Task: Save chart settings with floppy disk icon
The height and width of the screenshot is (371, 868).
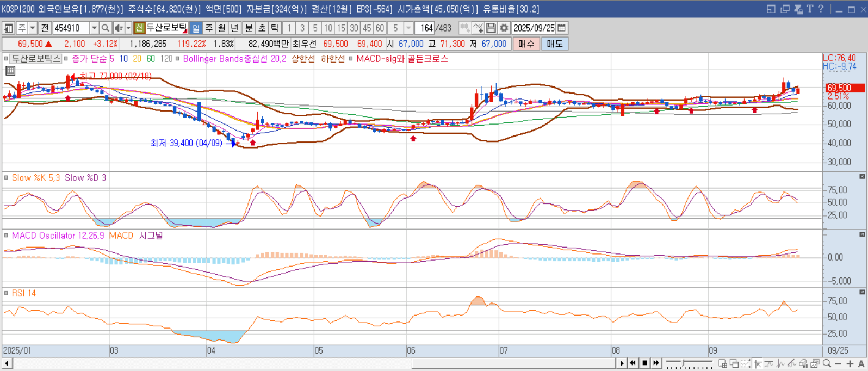Action: click(491, 28)
